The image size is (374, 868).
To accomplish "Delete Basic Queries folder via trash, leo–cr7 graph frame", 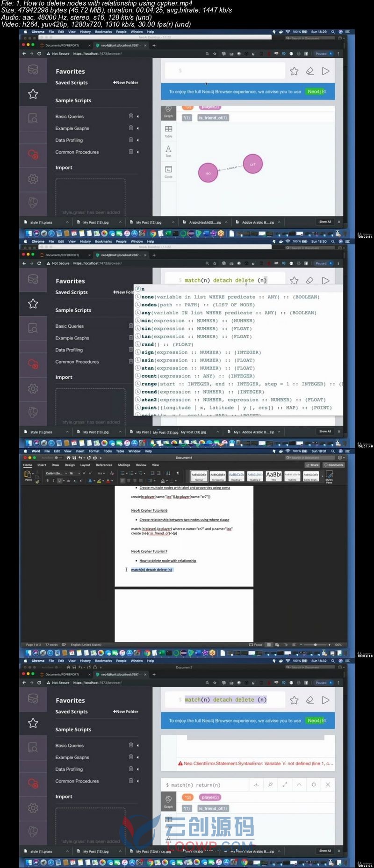I will pyautogui.click(x=131, y=116).
